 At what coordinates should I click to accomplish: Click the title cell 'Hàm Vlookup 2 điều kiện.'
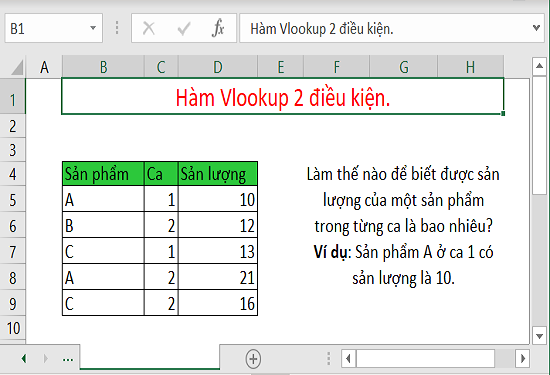[283, 96]
